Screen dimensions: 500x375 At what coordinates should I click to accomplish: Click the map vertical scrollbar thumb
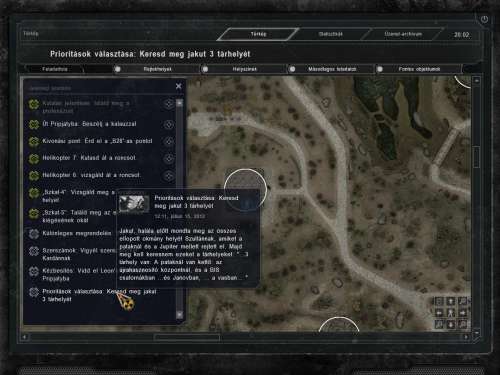[477, 157]
